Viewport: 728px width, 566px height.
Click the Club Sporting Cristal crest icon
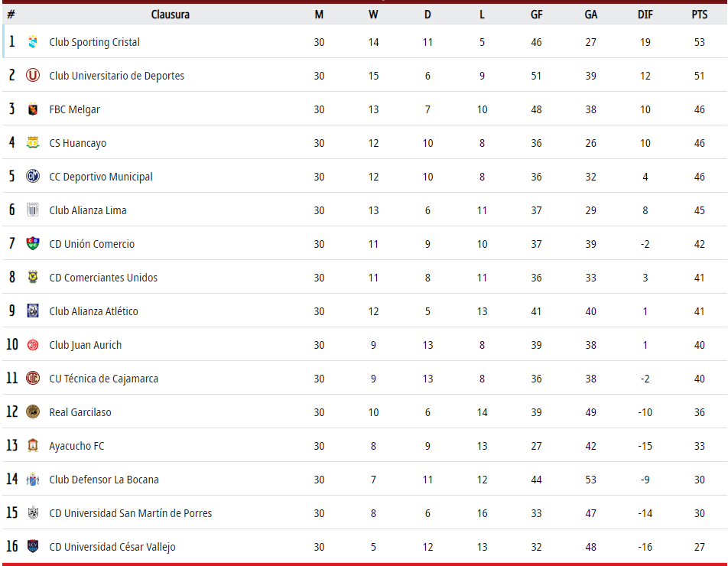click(x=33, y=42)
